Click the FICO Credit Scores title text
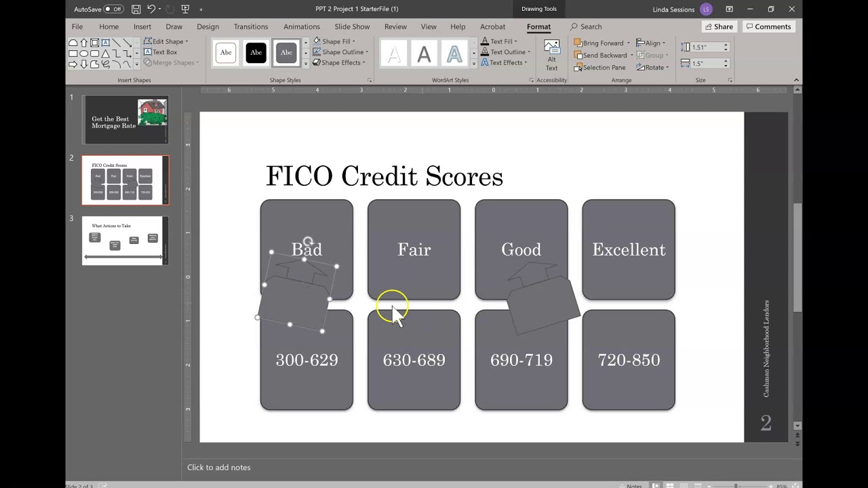Screen dimensions: 868x488 (384, 176)
